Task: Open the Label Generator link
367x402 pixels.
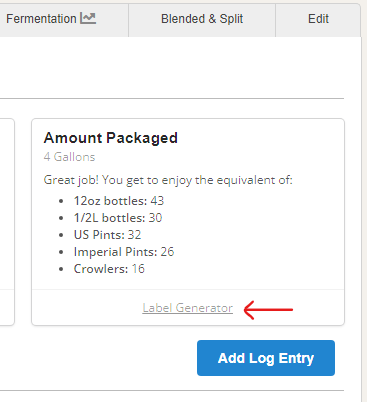Action: click(188, 308)
